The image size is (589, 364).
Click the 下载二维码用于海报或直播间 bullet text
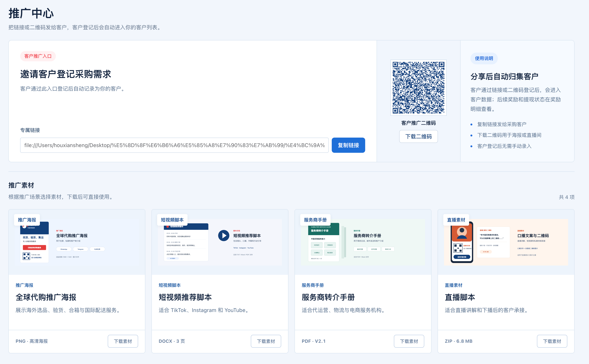point(509,135)
